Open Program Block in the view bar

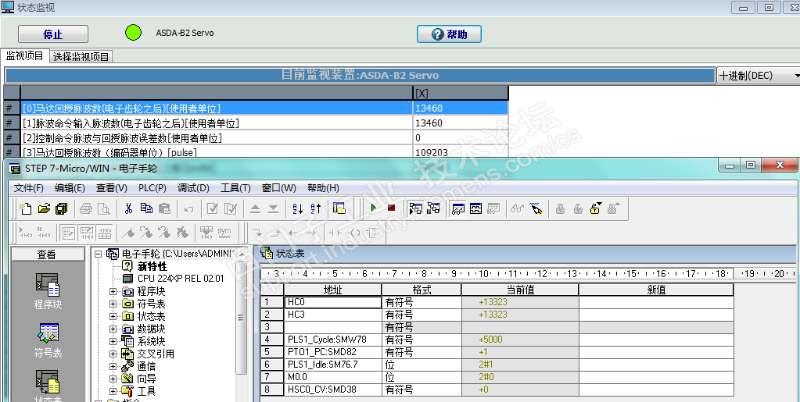[x=47, y=291]
